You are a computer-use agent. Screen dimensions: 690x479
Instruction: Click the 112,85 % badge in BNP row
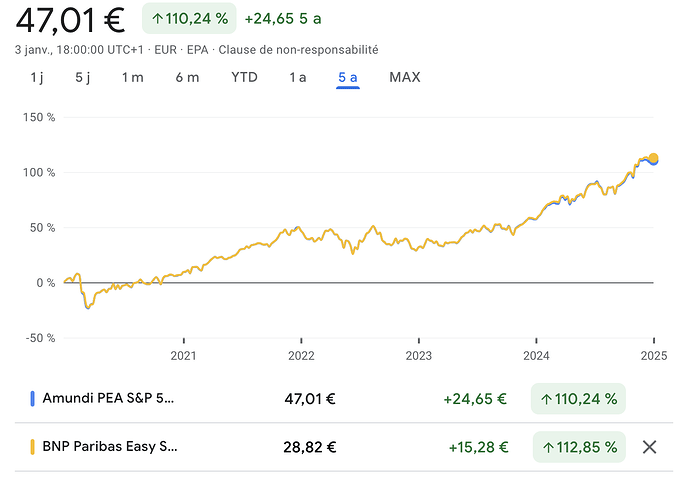579,447
